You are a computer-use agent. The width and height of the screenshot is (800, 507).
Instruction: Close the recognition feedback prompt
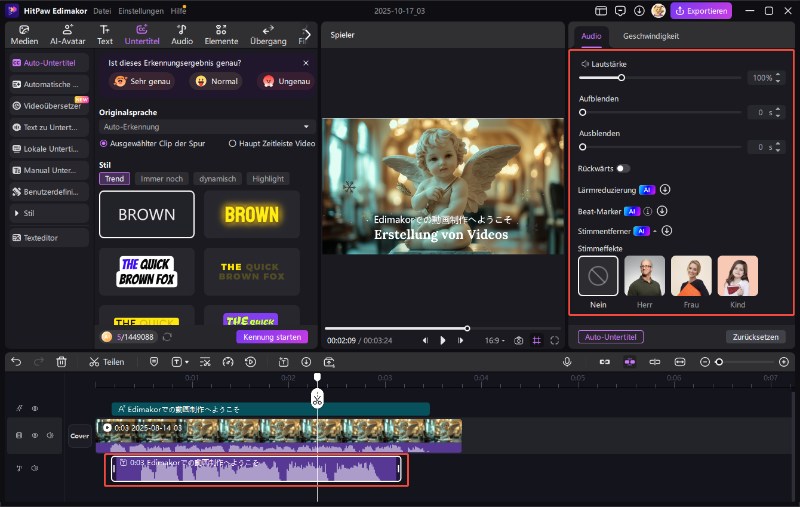tap(306, 63)
